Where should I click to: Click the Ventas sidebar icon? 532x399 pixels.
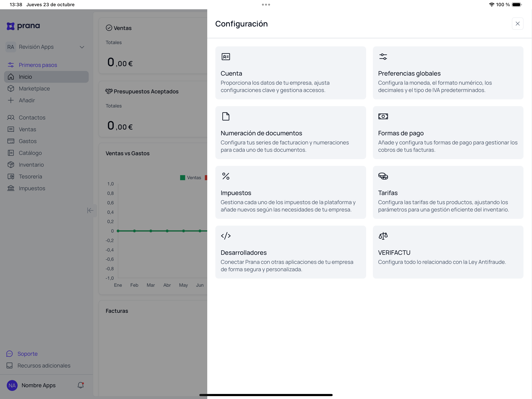click(11, 129)
